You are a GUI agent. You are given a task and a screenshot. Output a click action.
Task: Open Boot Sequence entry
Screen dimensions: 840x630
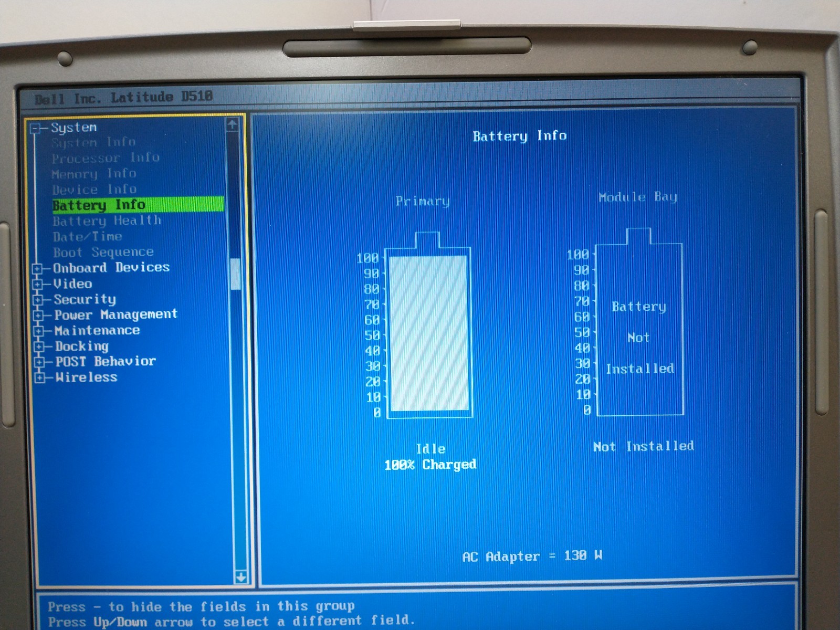click(x=103, y=253)
